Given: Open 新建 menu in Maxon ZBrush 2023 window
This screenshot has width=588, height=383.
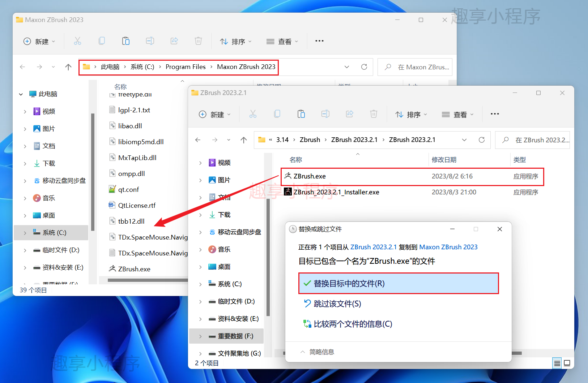Looking at the screenshot, I should (x=39, y=41).
